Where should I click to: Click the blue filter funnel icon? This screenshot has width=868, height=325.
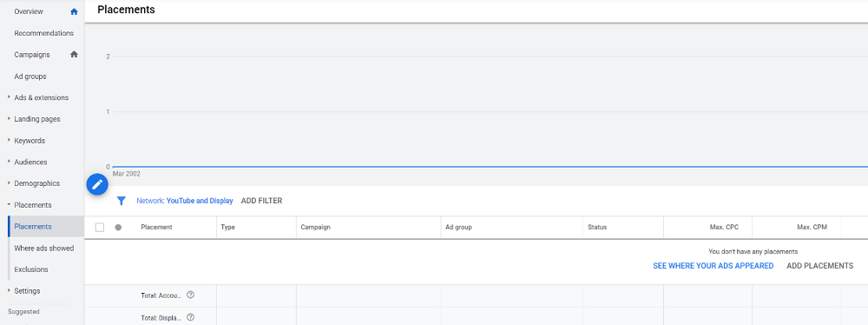point(122,201)
